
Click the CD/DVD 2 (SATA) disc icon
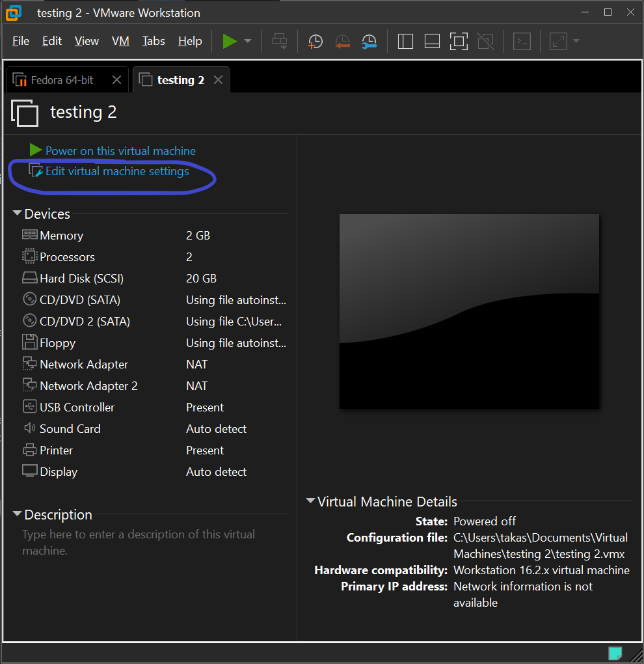point(30,320)
